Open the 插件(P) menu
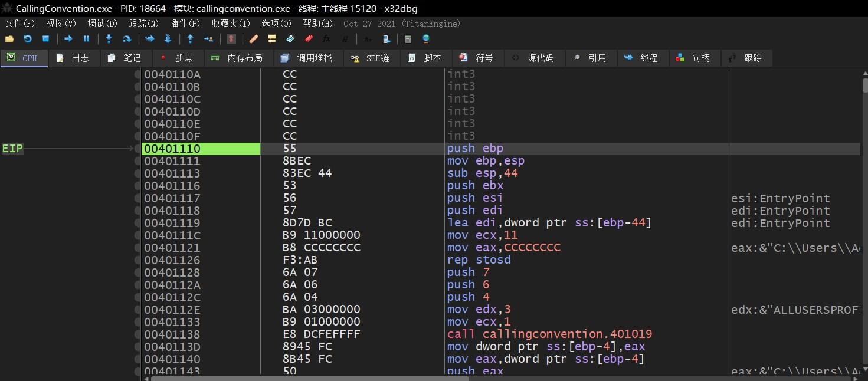The image size is (868, 381). [x=185, y=24]
